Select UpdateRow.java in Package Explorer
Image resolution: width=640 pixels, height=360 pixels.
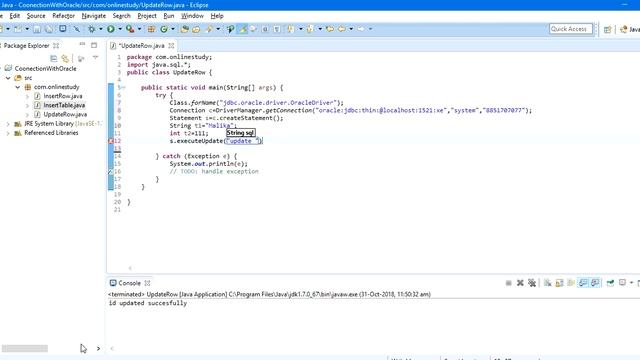(x=65, y=115)
